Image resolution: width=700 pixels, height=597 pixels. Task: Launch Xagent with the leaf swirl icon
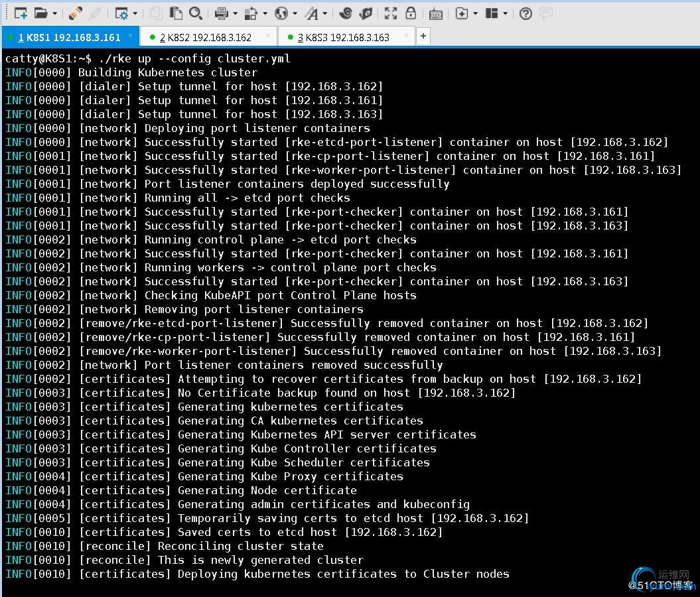(365, 13)
